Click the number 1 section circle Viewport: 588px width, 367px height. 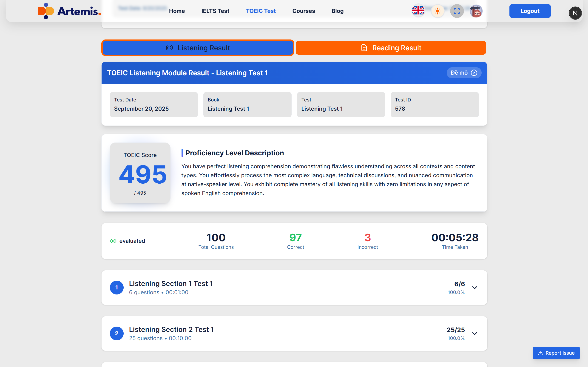pyautogui.click(x=117, y=288)
